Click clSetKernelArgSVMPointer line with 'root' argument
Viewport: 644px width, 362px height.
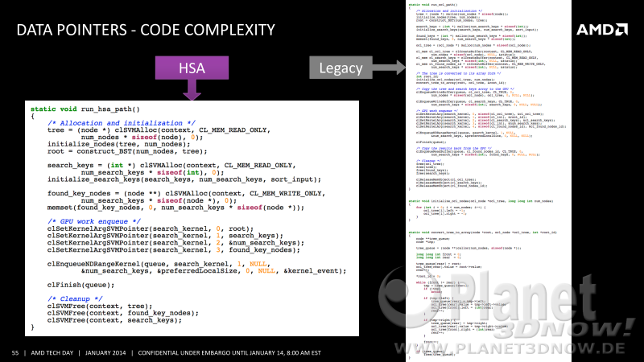151,229
